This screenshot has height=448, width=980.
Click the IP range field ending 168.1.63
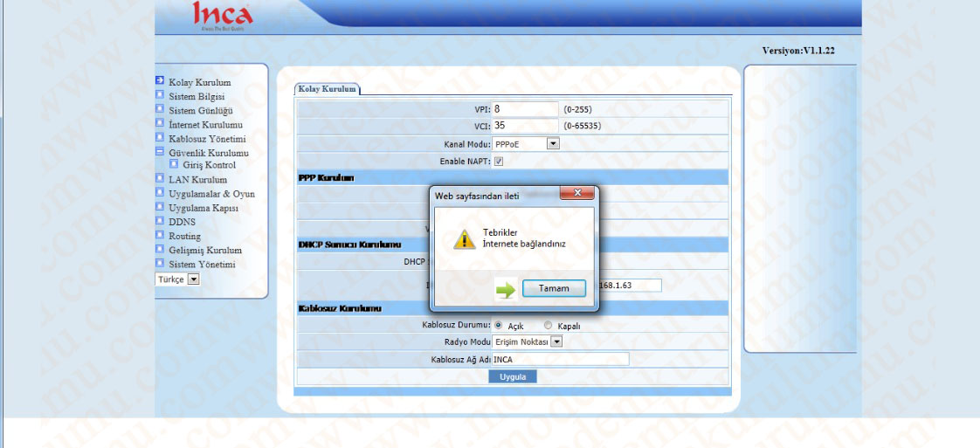pyautogui.click(x=630, y=286)
